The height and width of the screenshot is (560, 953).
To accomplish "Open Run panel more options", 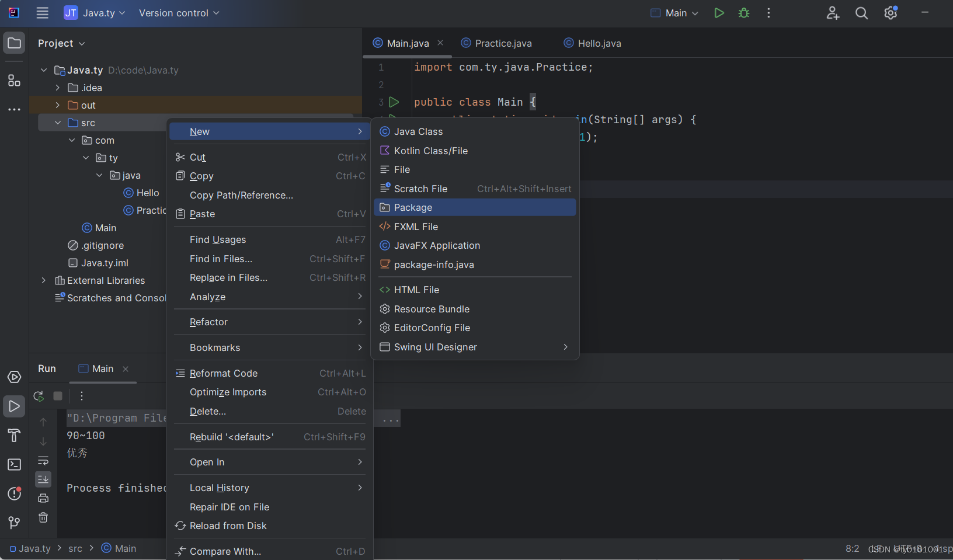I will tap(82, 396).
